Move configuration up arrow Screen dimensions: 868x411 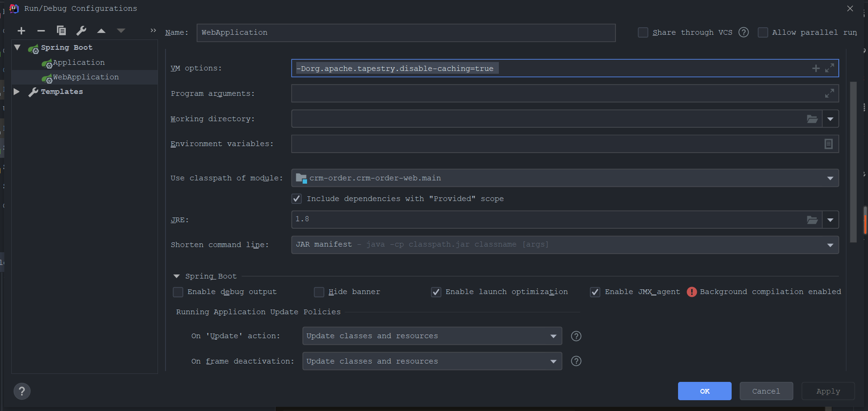click(101, 31)
